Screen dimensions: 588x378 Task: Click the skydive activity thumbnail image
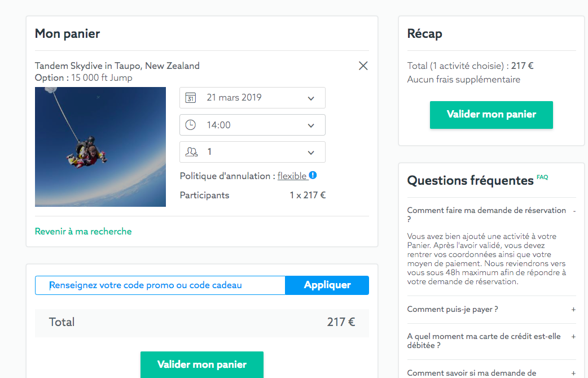point(100,147)
